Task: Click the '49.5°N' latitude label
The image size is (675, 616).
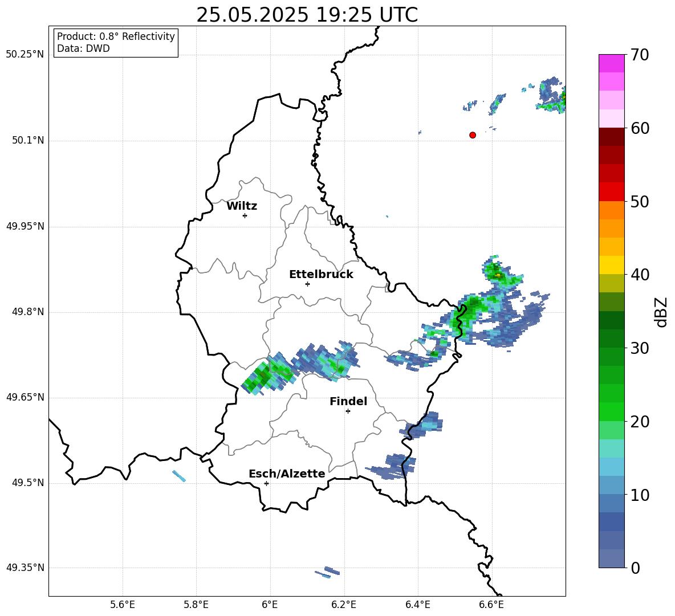Action: pos(28,483)
